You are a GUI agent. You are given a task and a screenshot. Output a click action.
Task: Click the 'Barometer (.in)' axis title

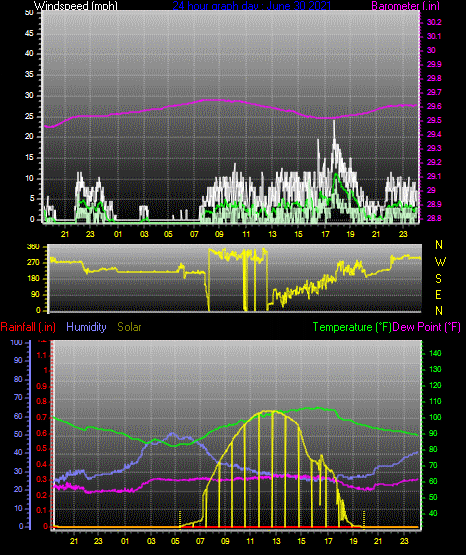pyautogui.click(x=405, y=6)
